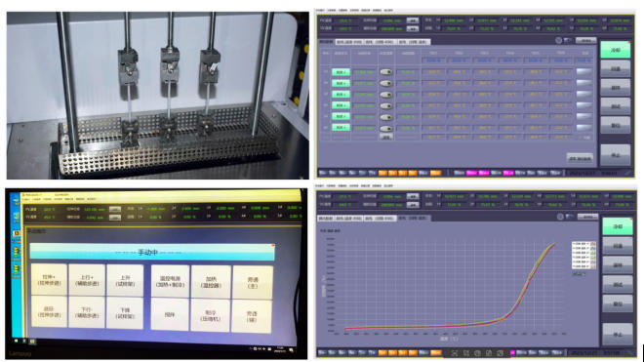The image size is (644, 362).
Task: Click magenta indicator in chart window status bar
Action: pyautogui.click(x=512, y=352)
